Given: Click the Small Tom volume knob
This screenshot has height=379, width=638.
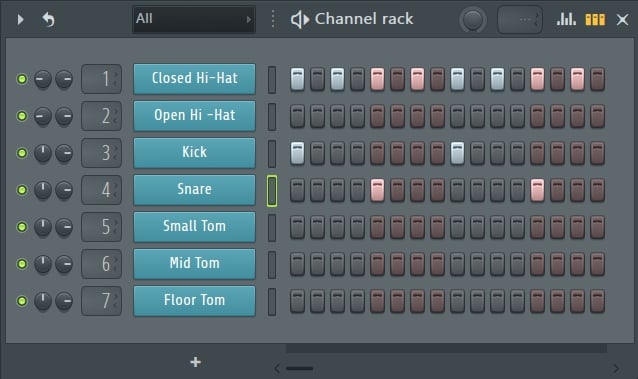Looking at the screenshot, I should 64,227.
